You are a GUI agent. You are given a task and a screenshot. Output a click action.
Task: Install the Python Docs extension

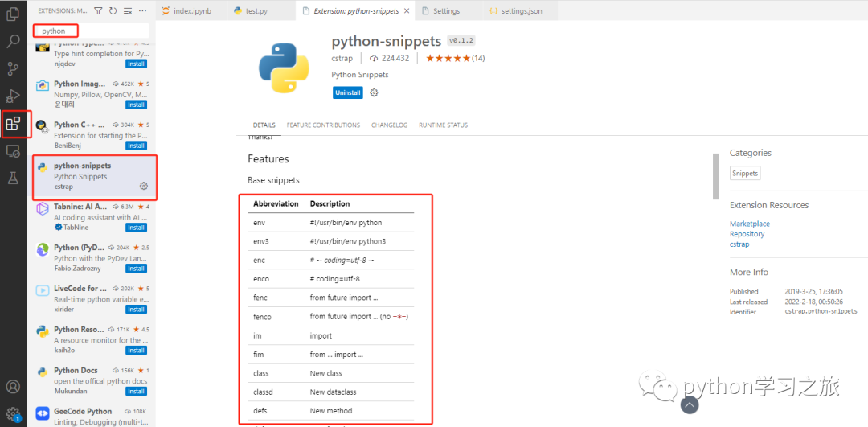point(136,392)
